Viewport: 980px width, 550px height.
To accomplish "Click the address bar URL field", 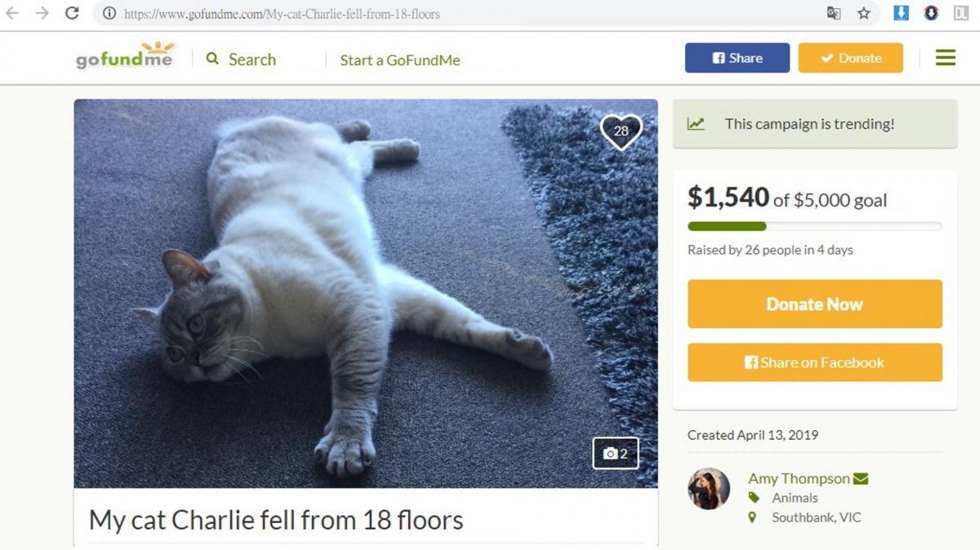I will [x=457, y=14].
